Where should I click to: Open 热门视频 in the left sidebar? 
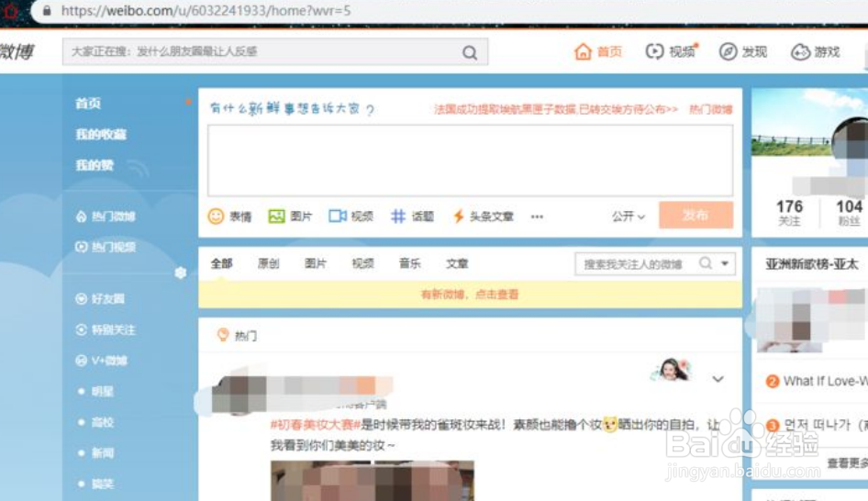coord(106,247)
